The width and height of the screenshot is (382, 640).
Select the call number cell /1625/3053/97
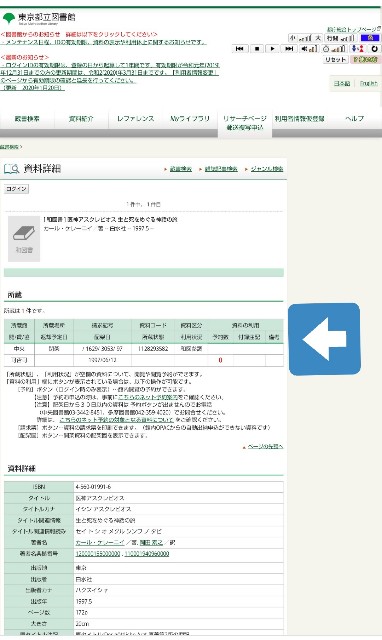[102, 349]
